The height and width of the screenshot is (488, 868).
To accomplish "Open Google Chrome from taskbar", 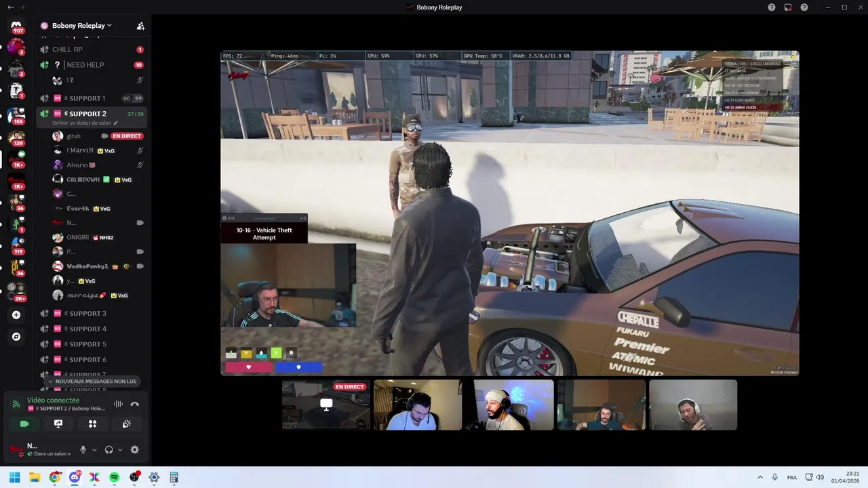I will 55,477.
